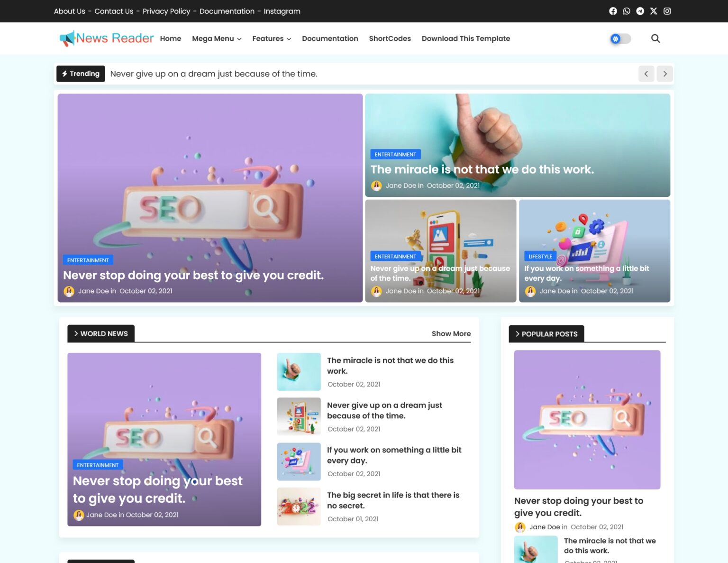Open the Telegram share icon
728x563 pixels.
640,11
